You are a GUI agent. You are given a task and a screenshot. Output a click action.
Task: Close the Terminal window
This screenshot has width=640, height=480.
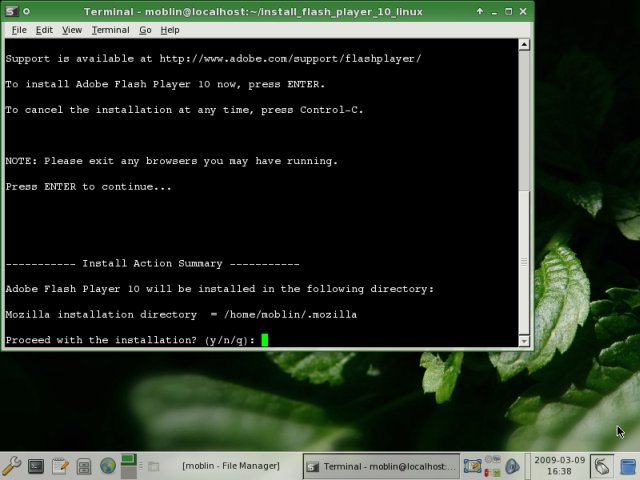click(523, 11)
